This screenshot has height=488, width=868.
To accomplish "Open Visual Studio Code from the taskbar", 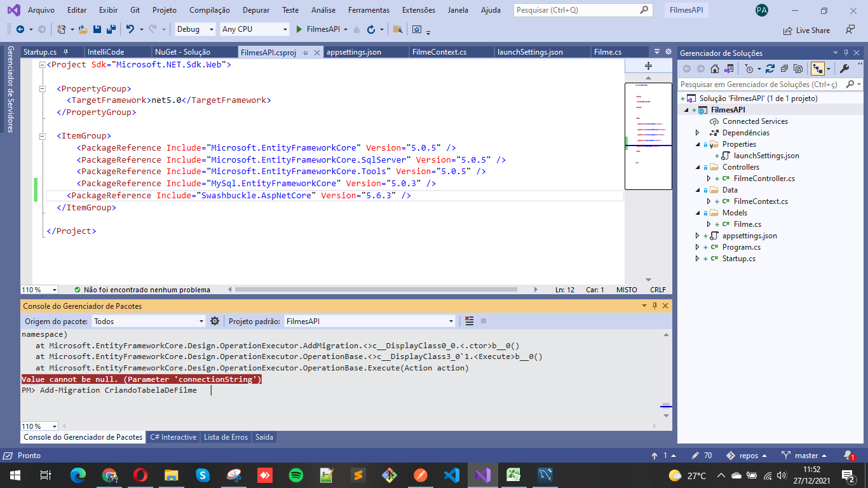I will click(x=451, y=475).
